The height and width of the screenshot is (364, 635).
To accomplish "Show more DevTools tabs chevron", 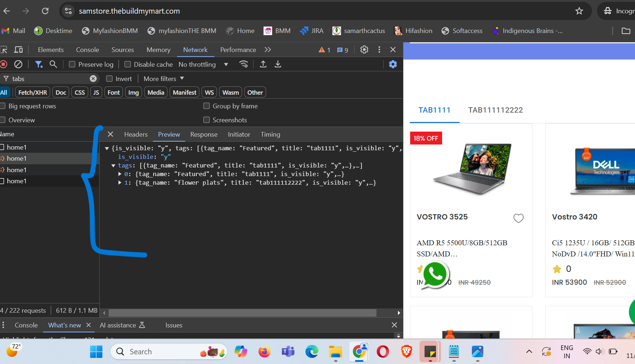I will pos(268,49).
